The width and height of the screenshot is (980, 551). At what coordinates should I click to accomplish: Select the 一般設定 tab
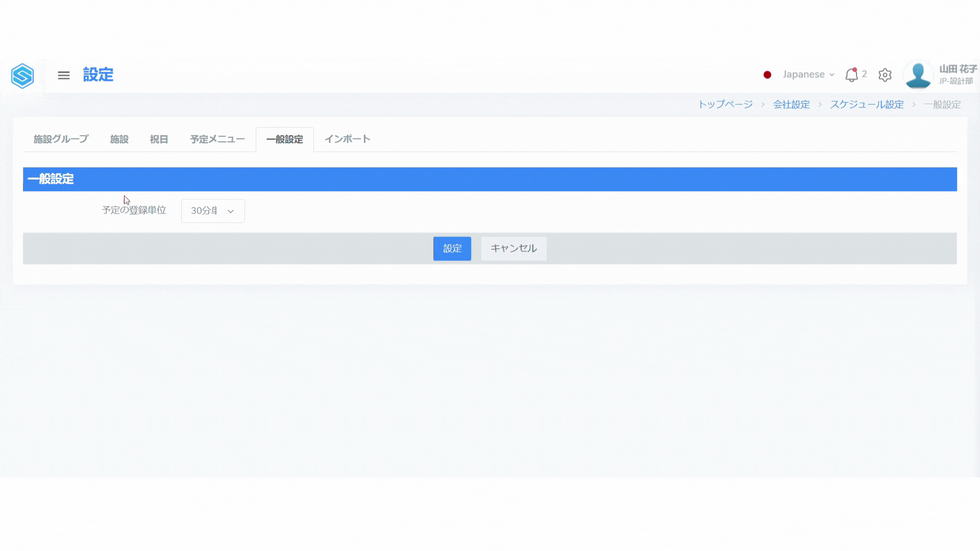tap(285, 139)
